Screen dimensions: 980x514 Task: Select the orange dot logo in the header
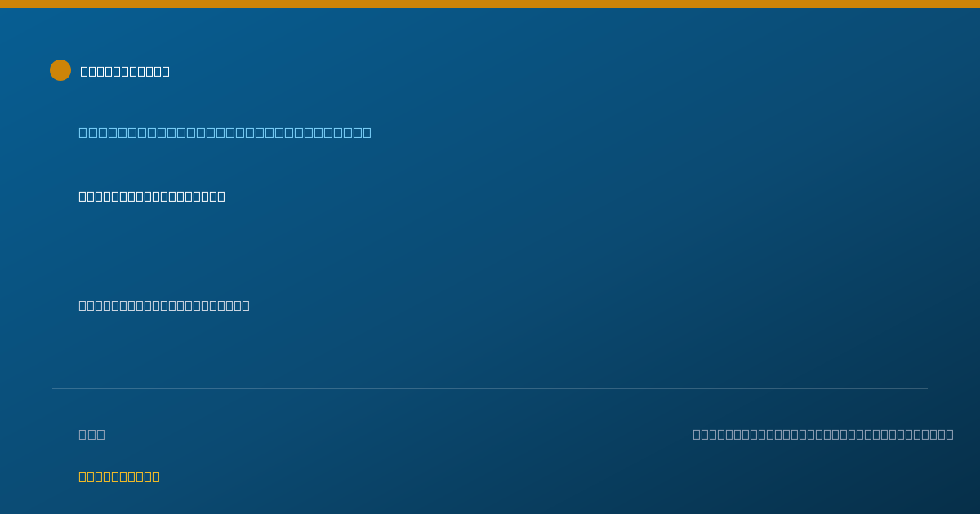(x=60, y=70)
